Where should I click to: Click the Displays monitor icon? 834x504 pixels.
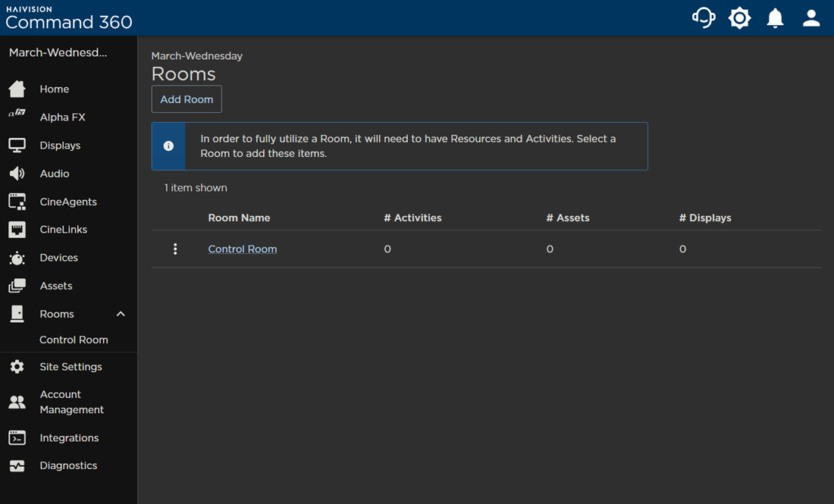point(17,146)
